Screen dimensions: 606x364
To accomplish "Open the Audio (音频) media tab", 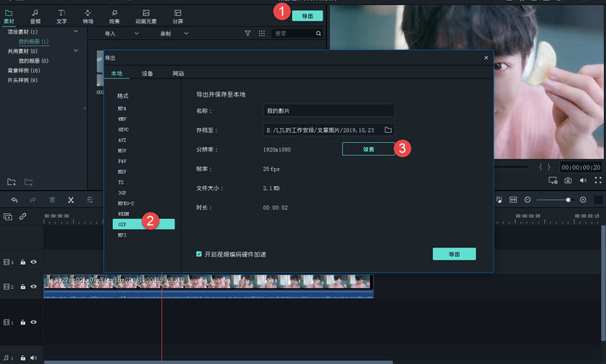I will (35, 17).
